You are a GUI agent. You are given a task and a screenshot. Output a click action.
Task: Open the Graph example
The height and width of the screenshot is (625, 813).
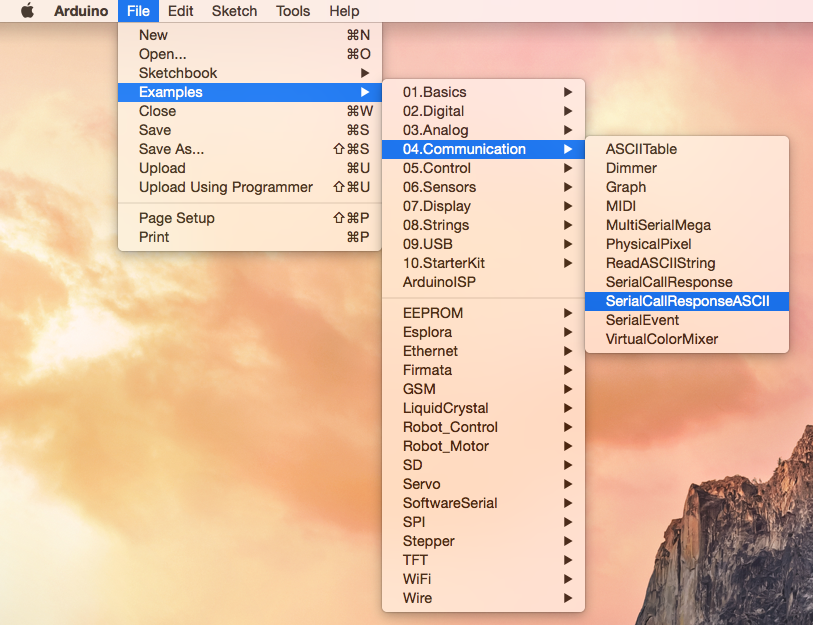[x=687, y=187]
